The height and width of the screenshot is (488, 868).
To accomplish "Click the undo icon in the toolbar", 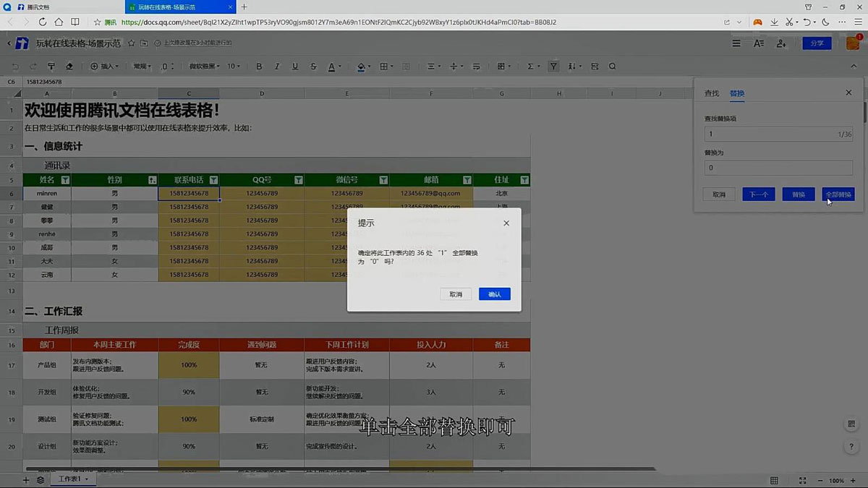I will pos(16,67).
